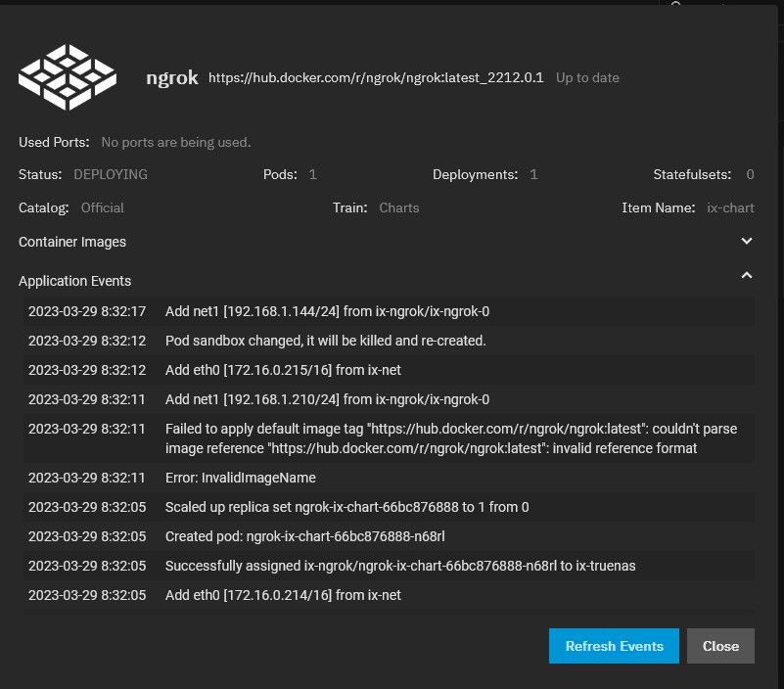
Task: Click the Refresh Events button
Action: coord(614,646)
